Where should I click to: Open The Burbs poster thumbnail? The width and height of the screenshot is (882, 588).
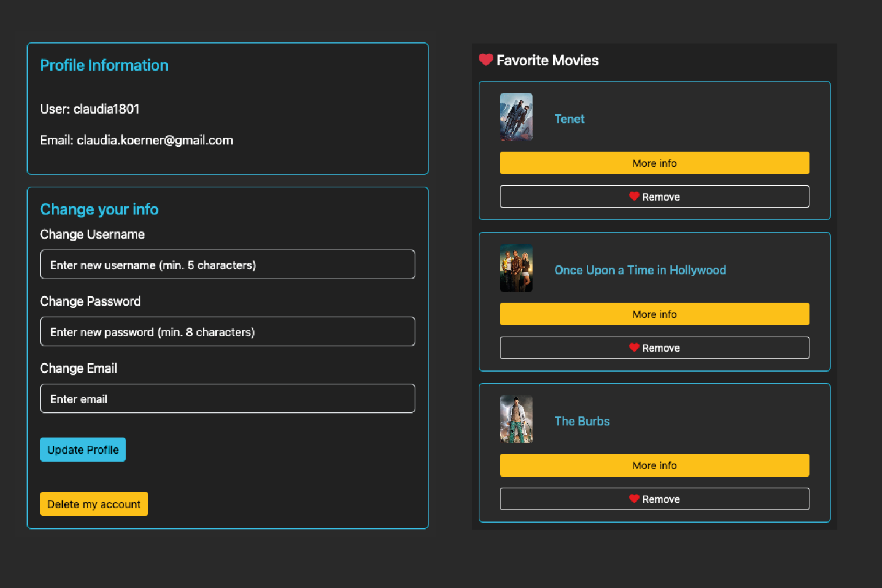pyautogui.click(x=516, y=419)
